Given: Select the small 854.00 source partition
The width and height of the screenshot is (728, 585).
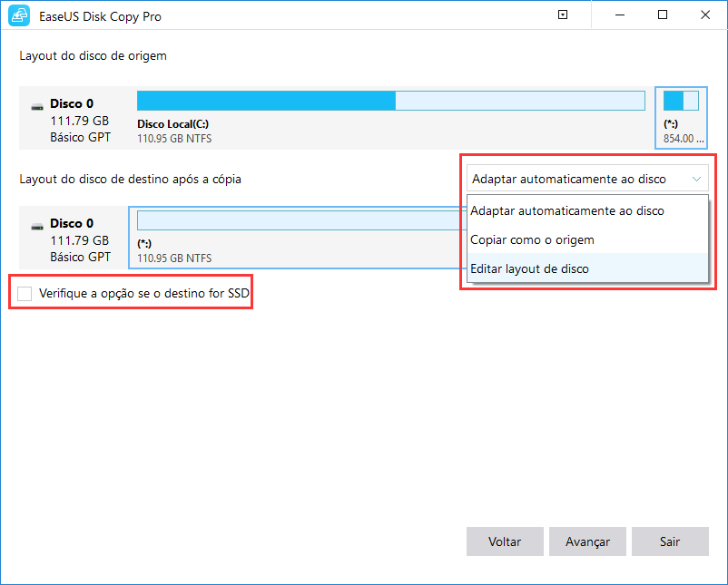Looking at the screenshot, I should pyautogui.click(x=681, y=118).
